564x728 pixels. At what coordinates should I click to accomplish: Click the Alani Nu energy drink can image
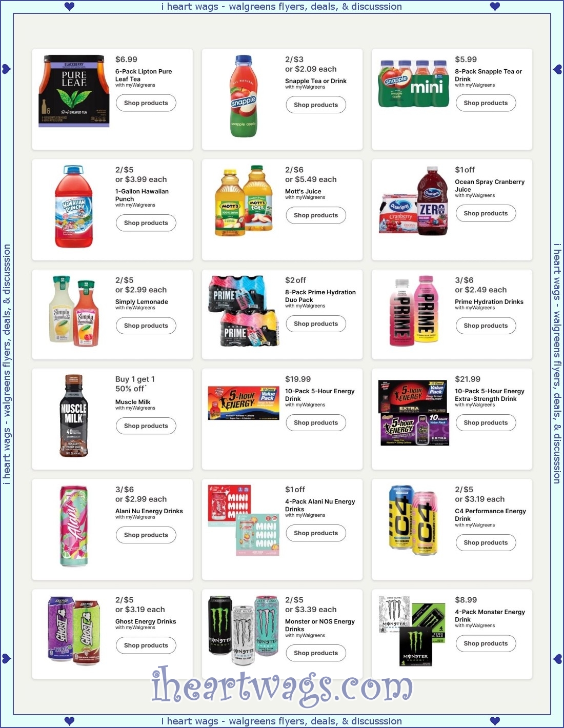[x=74, y=527]
